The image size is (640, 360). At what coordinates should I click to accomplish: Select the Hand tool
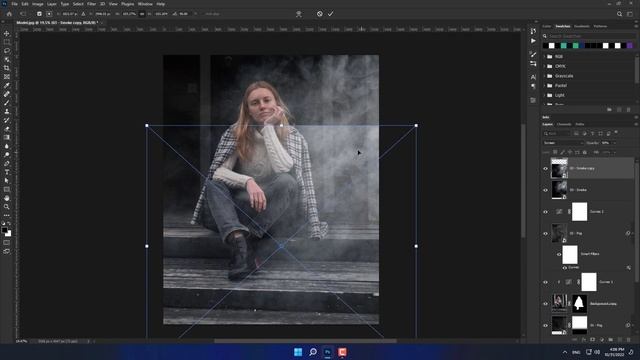tap(7, 198)
